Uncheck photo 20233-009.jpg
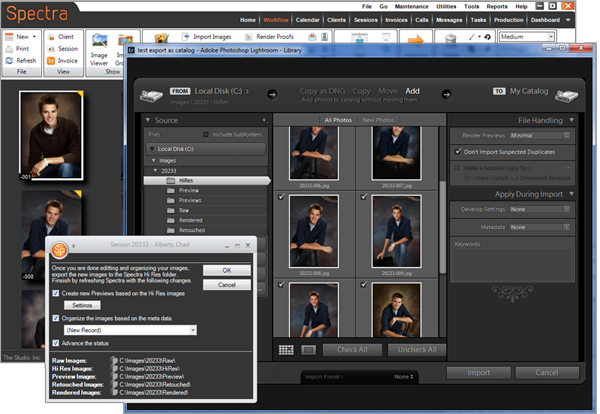The height and width of the screenshot is (414, 600). (x=364, y=197)
